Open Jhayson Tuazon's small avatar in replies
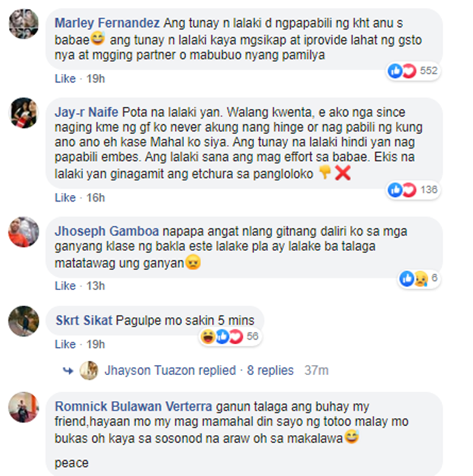The width and height of the screenshot is (473, 476). (89, 371)
